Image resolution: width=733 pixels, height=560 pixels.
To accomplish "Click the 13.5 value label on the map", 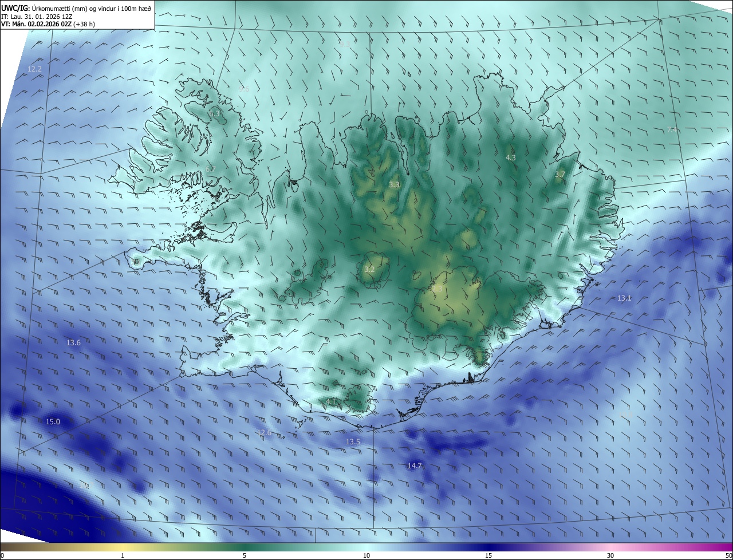I will 353,442.
